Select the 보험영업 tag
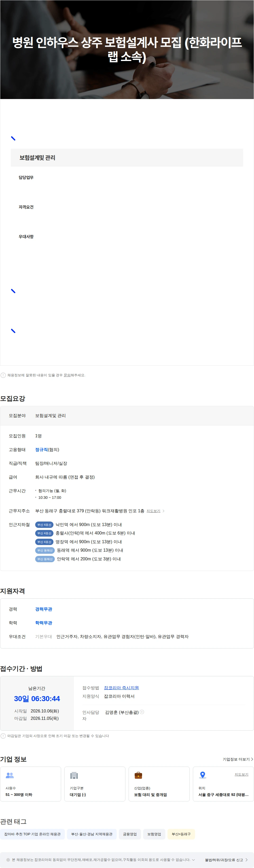 coord(154,834)
